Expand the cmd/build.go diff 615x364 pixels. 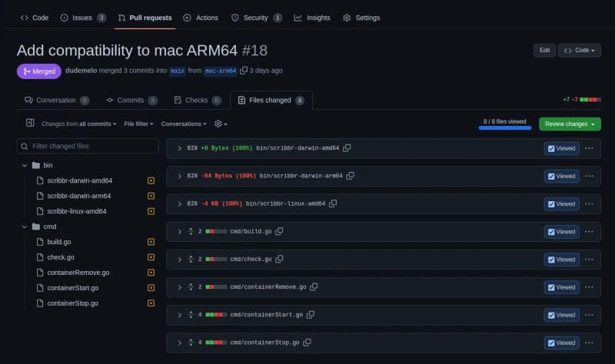coord(180,232)
